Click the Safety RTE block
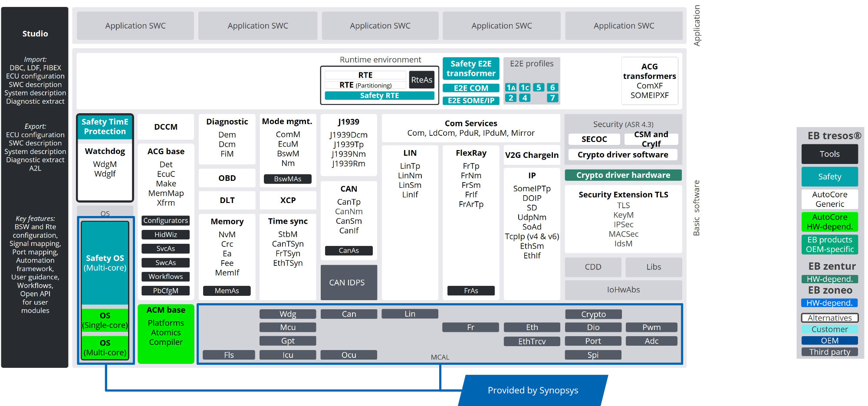The image size is (868, 406). (379, 95)
